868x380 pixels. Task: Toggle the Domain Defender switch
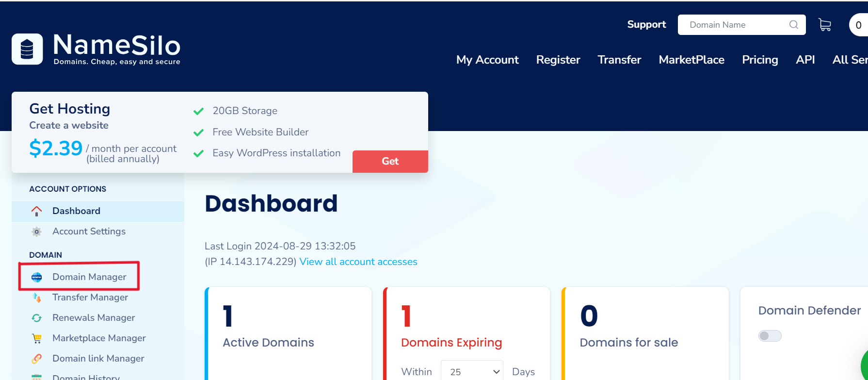770,336
